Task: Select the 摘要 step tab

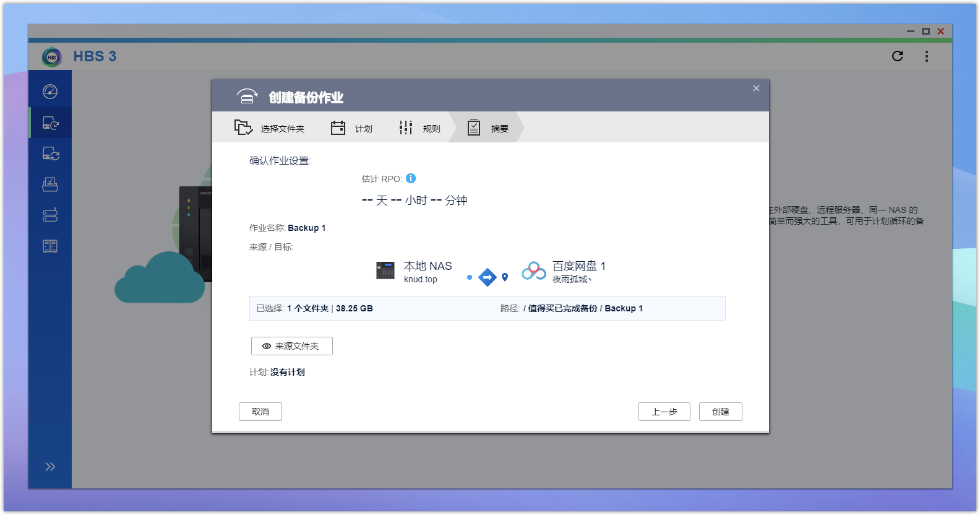Action: (488, 128)
